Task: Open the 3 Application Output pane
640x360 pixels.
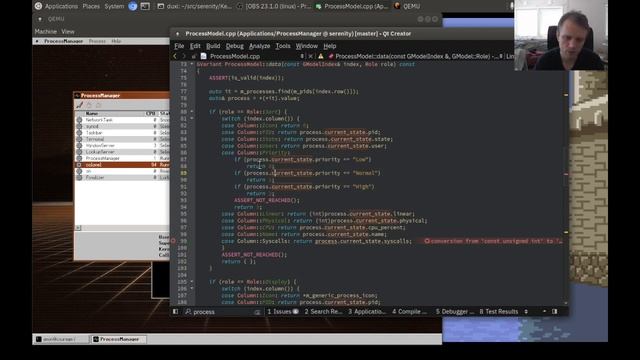Action: [367, 312]
